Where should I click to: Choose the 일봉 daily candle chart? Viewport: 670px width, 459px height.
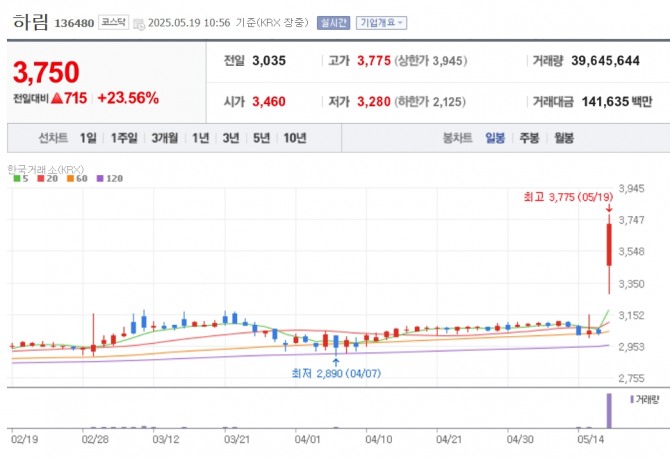point(495,138)
